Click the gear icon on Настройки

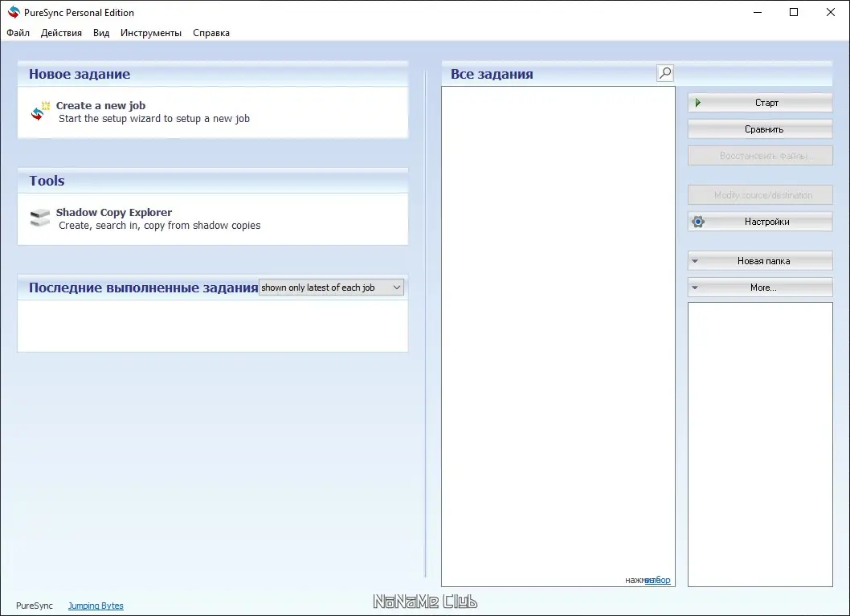(x=698, y=221)
